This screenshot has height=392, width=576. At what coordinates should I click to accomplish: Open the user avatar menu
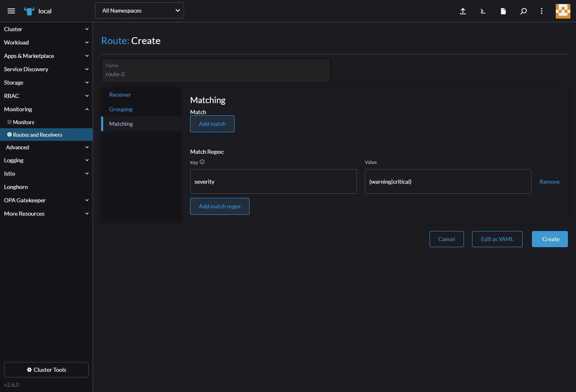pos(563,11)
